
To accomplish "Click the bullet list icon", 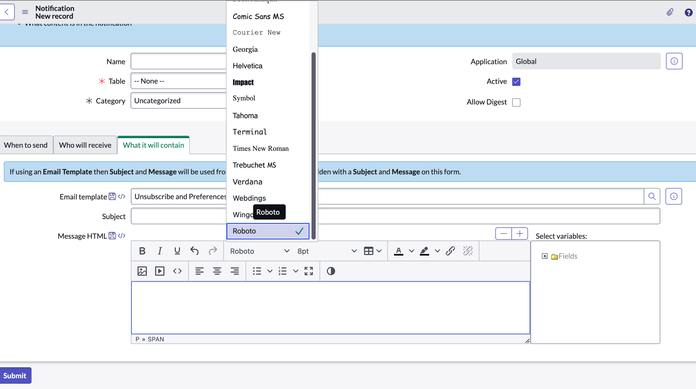I will pyautogui.click(x=257, y=271).
